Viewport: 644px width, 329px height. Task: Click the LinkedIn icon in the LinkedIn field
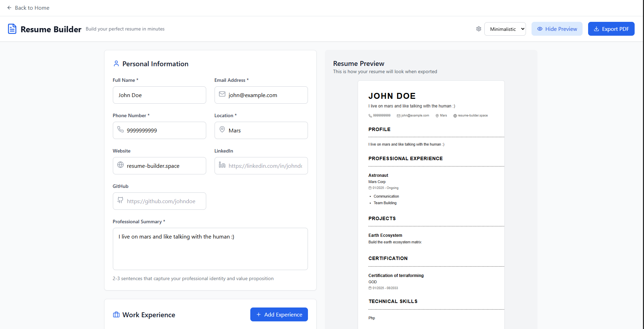pos(222,165)
